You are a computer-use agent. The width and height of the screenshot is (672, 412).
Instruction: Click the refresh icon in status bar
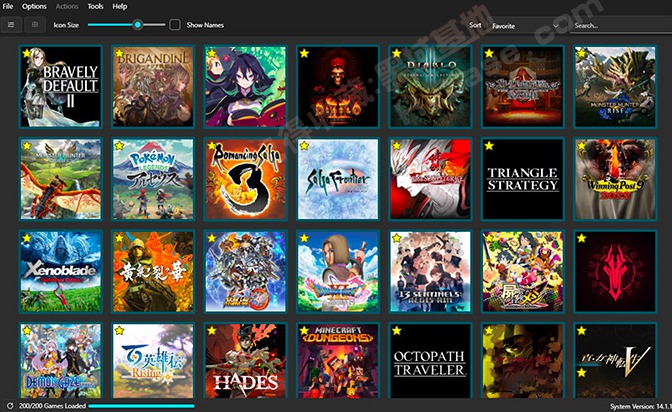10,406
